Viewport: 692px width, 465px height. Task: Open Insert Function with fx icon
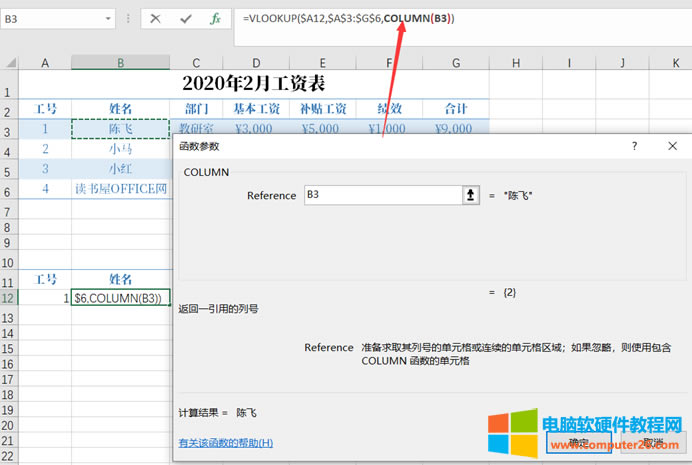point(214,19)
